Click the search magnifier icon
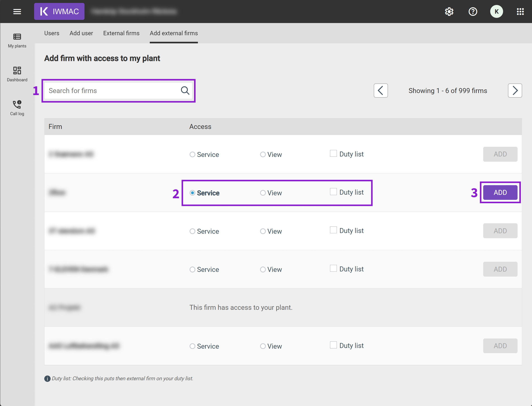532x406 pixels. coord(185,91)
